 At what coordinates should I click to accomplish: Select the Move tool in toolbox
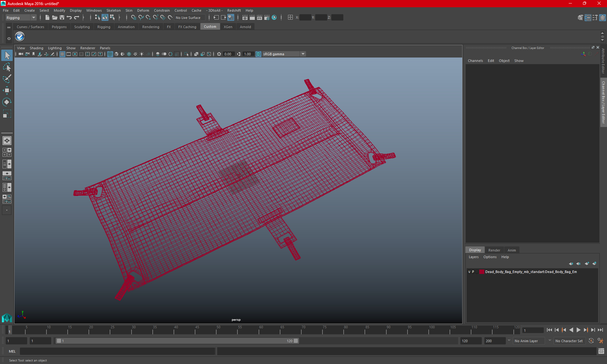pos(7,90)
